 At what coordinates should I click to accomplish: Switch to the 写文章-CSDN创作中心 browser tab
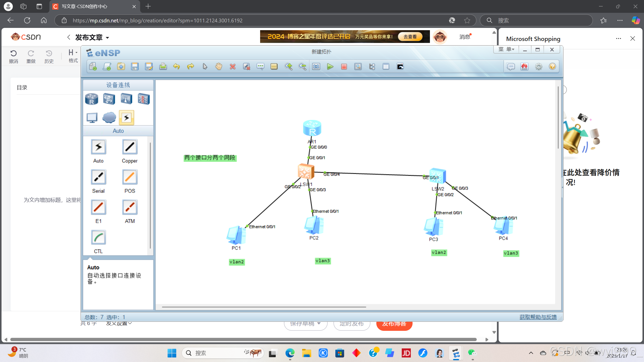point(85,7)
